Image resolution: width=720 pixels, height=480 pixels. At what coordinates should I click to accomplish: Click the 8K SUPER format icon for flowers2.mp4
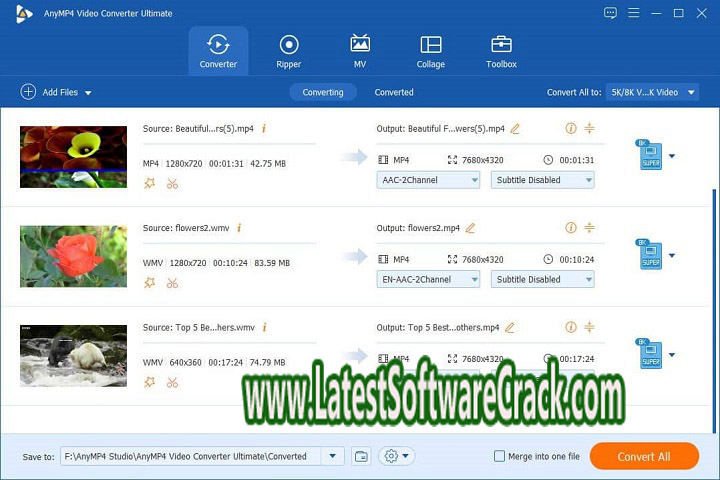pos(649,254)
